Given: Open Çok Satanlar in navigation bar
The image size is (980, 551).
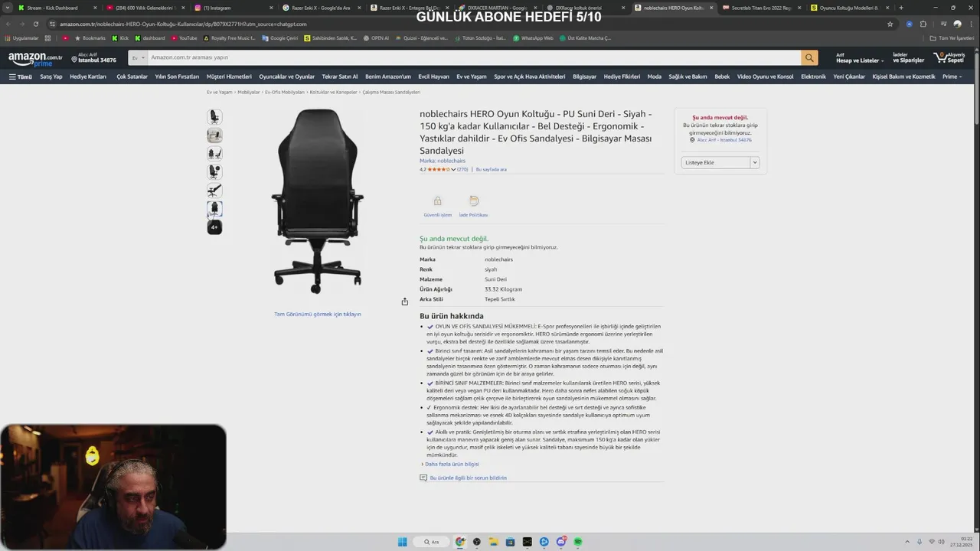Looking at the screenshot, I should pos(132,77).
